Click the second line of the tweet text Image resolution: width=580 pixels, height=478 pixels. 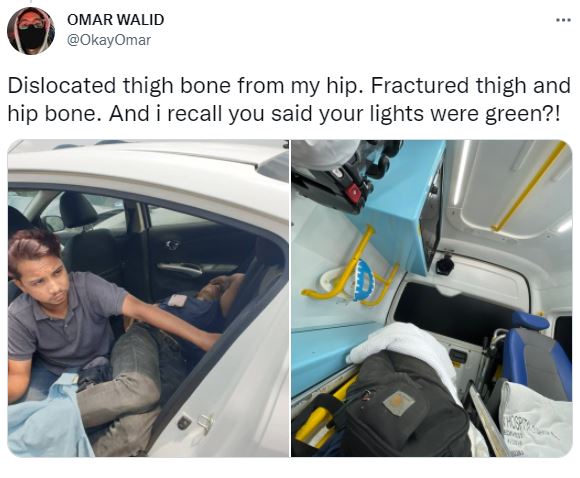pyautogui.click(x=284, y=114)
